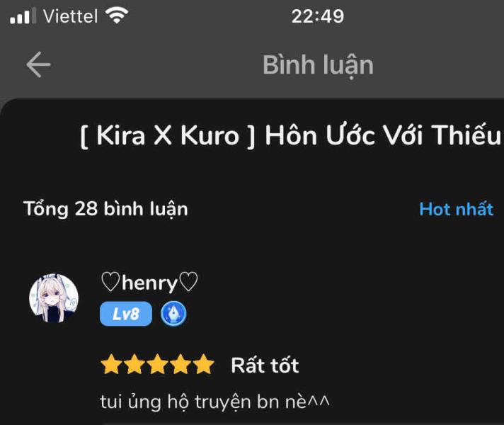Tap the Bình luận header title
Screen dimensions: 504x425
(x=318, y=65)
